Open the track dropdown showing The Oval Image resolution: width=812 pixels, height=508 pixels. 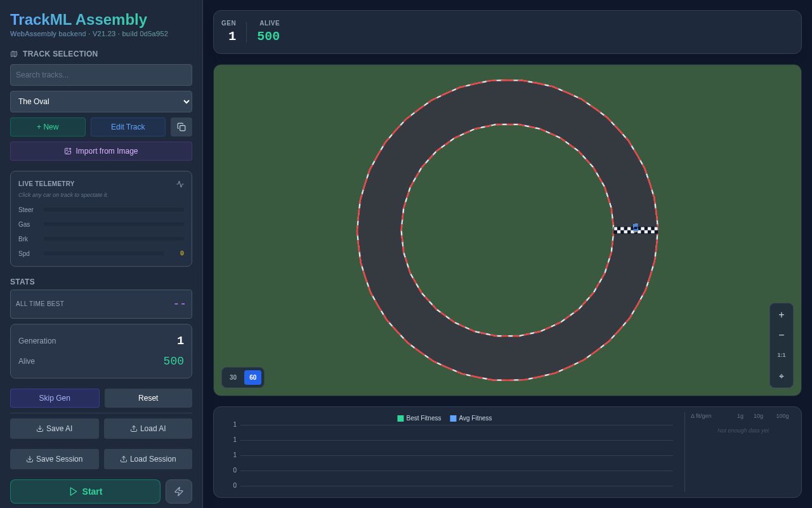coord(101,102)
